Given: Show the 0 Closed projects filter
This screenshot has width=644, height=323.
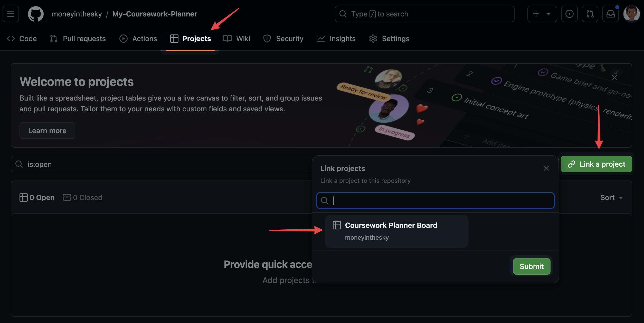Looking at the screenshot, I should coord(83,198).
